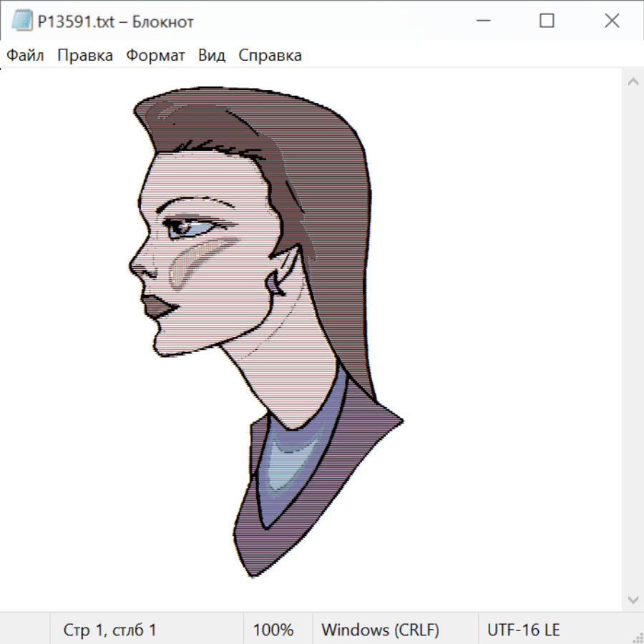Open the Справка menu
Viewport: 644px width, 644px height.
(270, 56)
